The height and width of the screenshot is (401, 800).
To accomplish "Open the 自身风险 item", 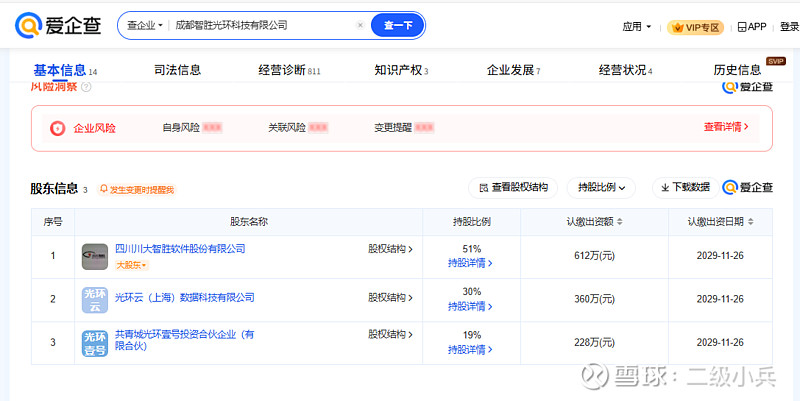I will (x=192, y=128).
